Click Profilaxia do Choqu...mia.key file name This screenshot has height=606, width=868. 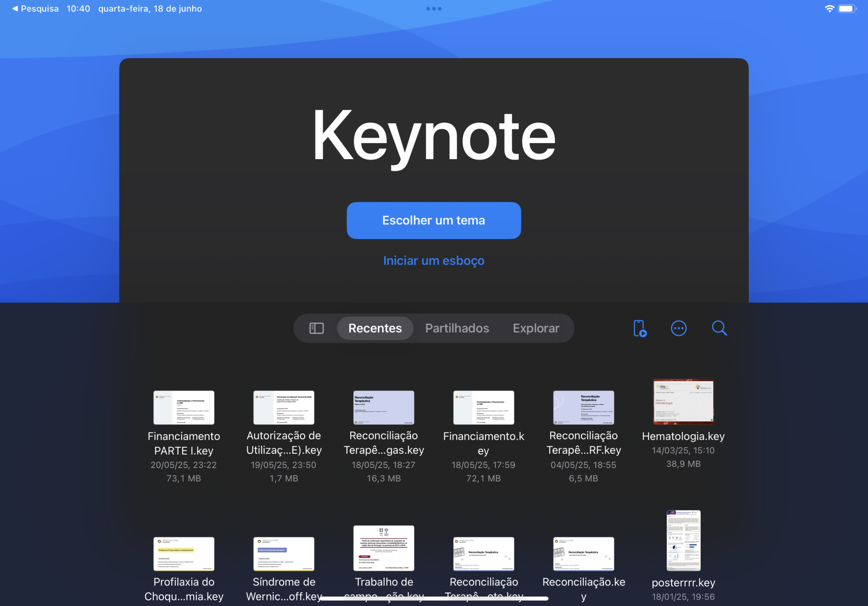point(184,589)
